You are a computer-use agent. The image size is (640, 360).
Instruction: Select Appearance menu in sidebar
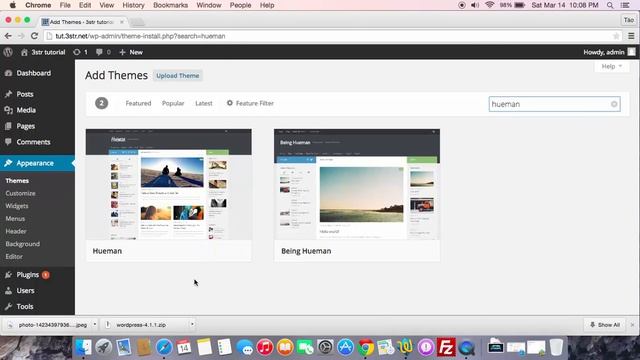(x=37, y=163)
